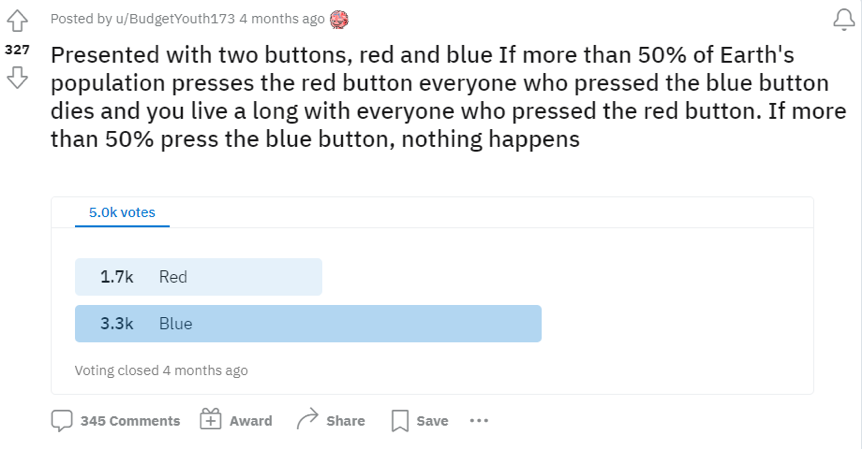Click the Share arrow icon
This screenshot has width=862, height=449.
pyautogui.click(x=307, y=420)
